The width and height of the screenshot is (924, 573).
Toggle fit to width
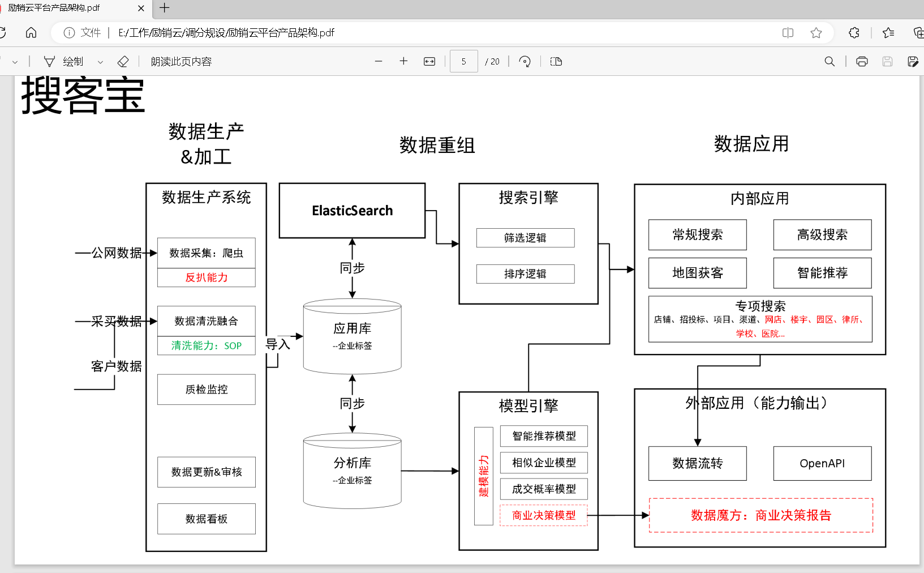tap(429, 61)
